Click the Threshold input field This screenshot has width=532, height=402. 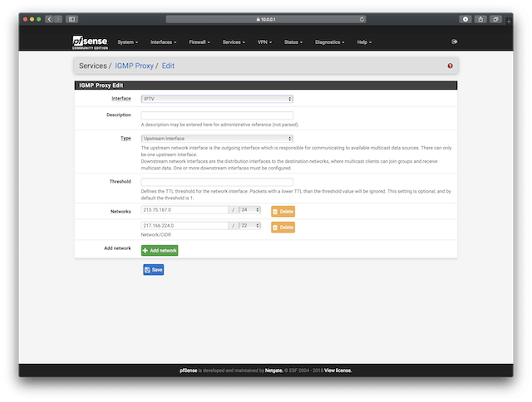coord(217,182)
